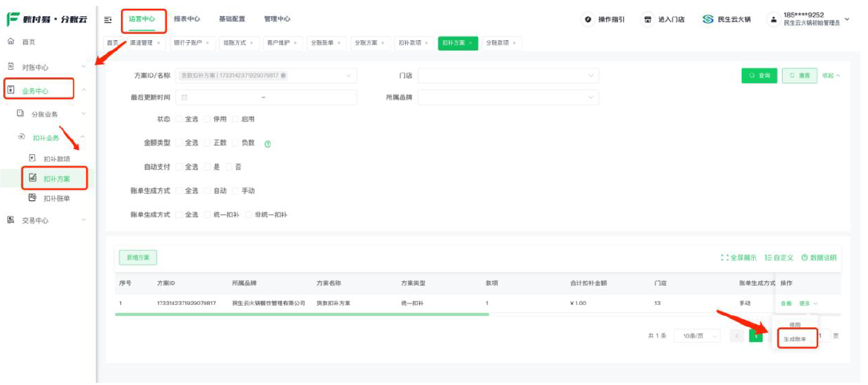Check the 启用 status checkbox

[x=236, y=119]
